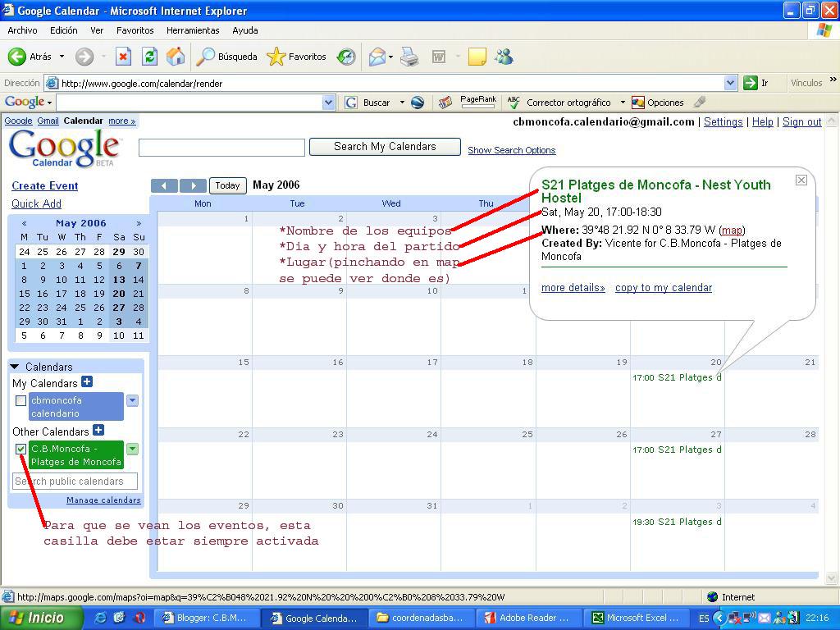
Task: Go to previous month with left arrow button
Action: tap(164, 185)
